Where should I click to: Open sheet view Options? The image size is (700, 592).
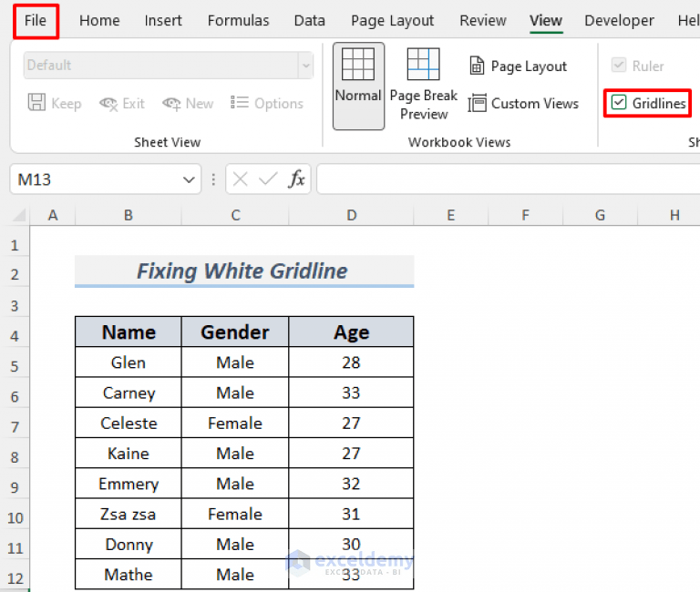(267, 104)
